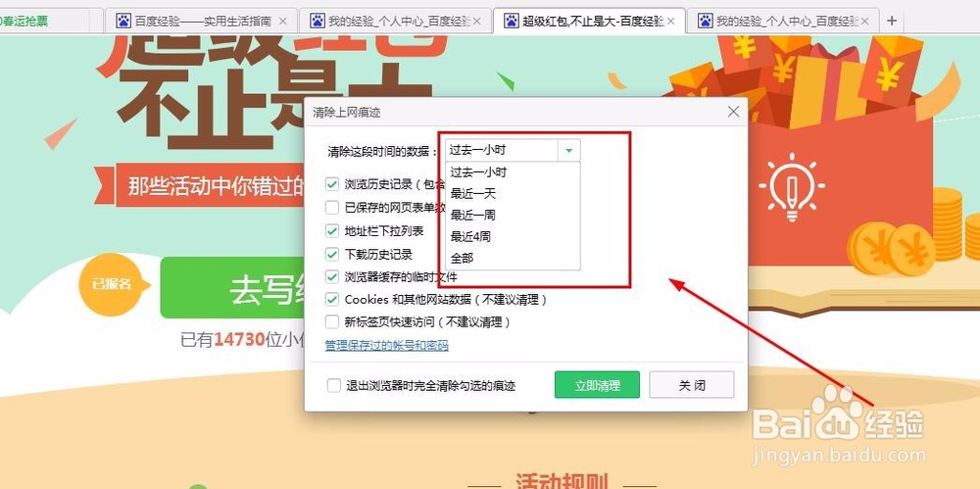Click the paw favicon of 超级红包 tab
The height and width of the screenshot is (489, 980).
pos(512,21)
